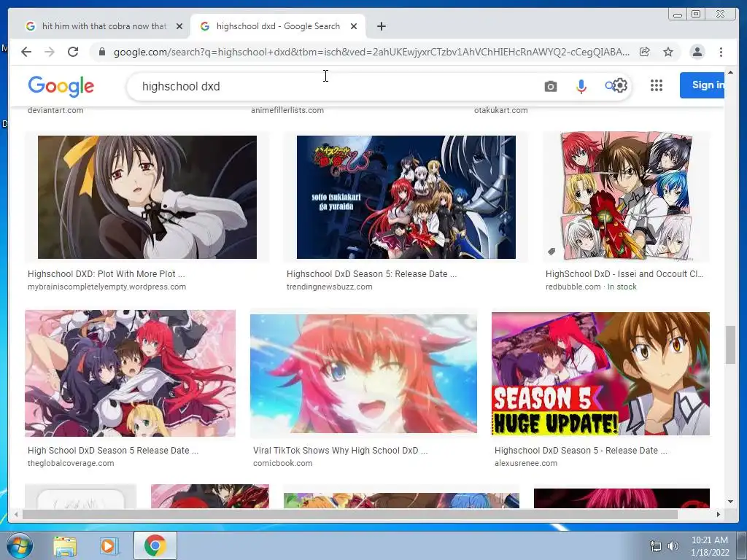Viewport: 747px width, 560px height.
Task: View site information via the lock icon
Action: (101, 52)
